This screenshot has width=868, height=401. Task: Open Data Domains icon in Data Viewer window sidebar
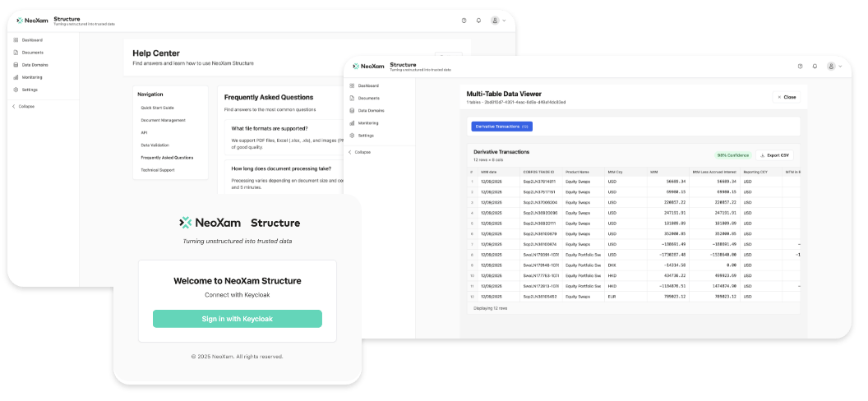tap(352, 111)
